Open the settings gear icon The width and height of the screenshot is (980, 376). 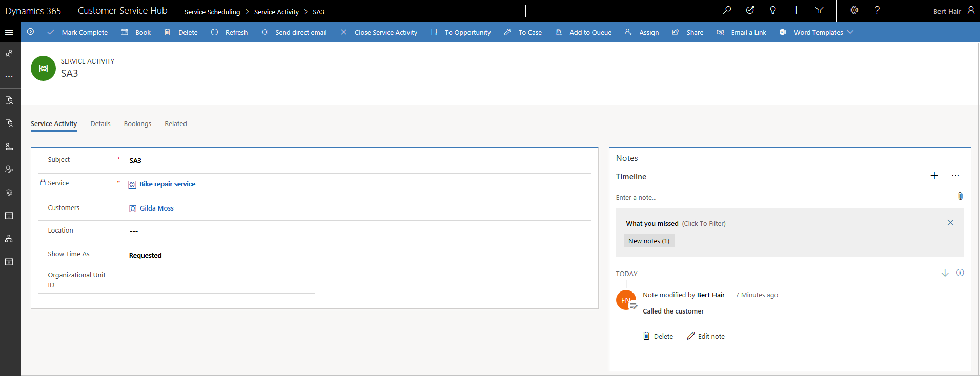point(854,10)
